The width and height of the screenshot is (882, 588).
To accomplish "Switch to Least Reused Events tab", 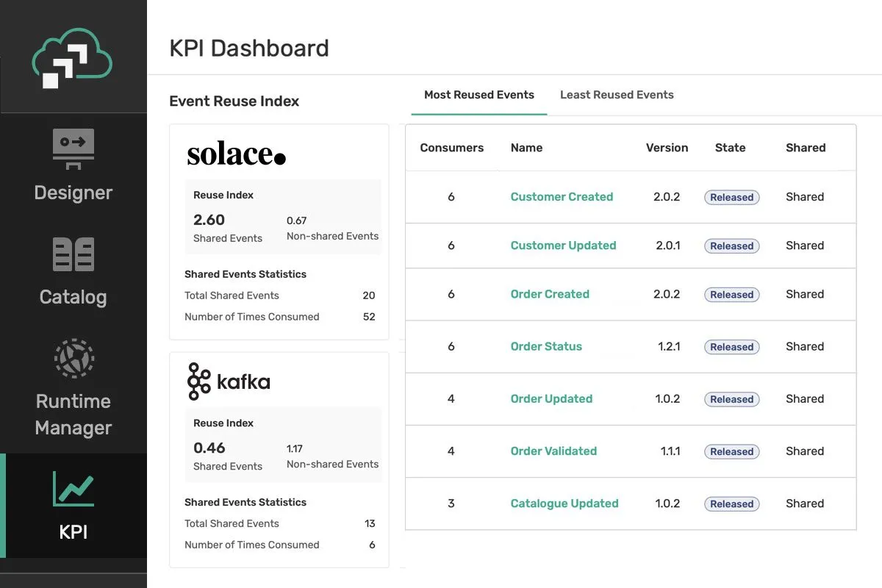I will point(617,95).
